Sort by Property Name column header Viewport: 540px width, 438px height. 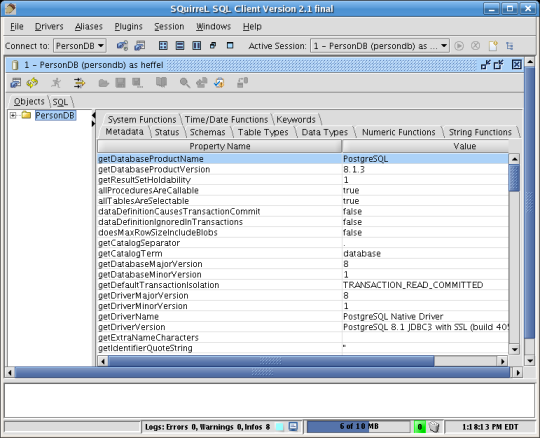[x=220, y=146]
